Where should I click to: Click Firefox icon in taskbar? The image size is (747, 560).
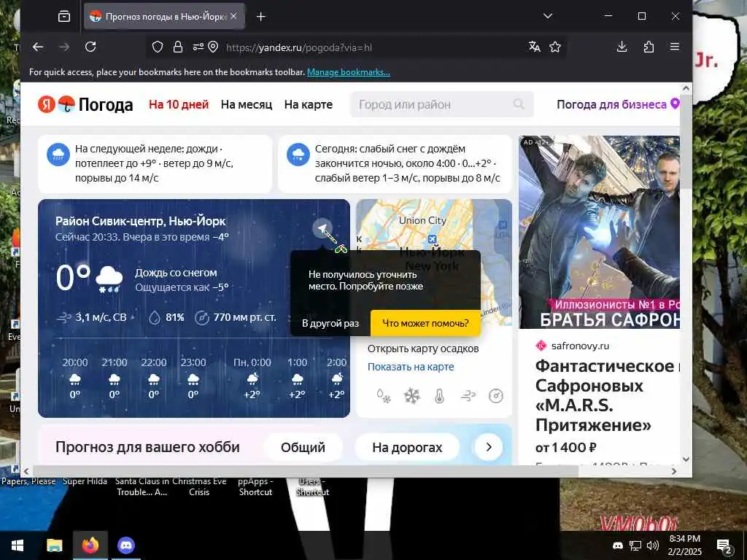click(90, 545)
